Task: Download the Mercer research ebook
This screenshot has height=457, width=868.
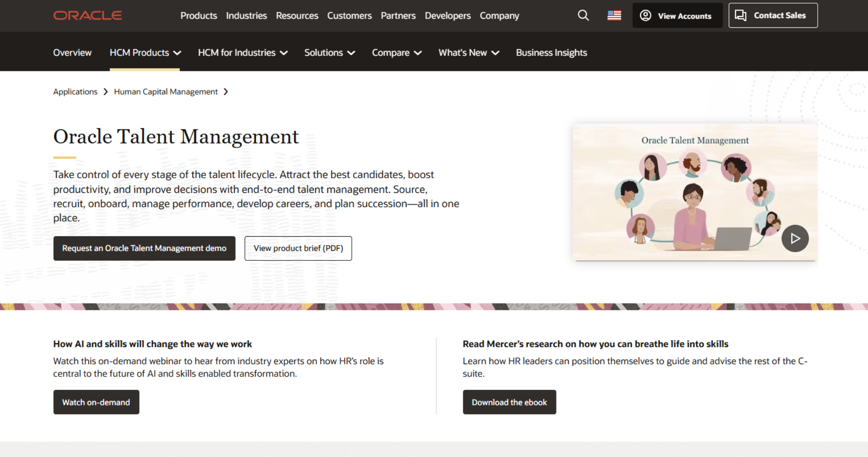Action: (509, 402)
